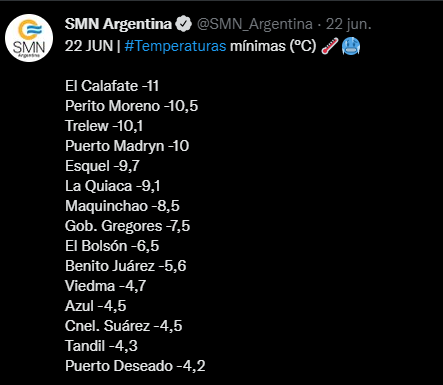Click the Gob. Gregores -7,5 line

[x=128, y=226]
